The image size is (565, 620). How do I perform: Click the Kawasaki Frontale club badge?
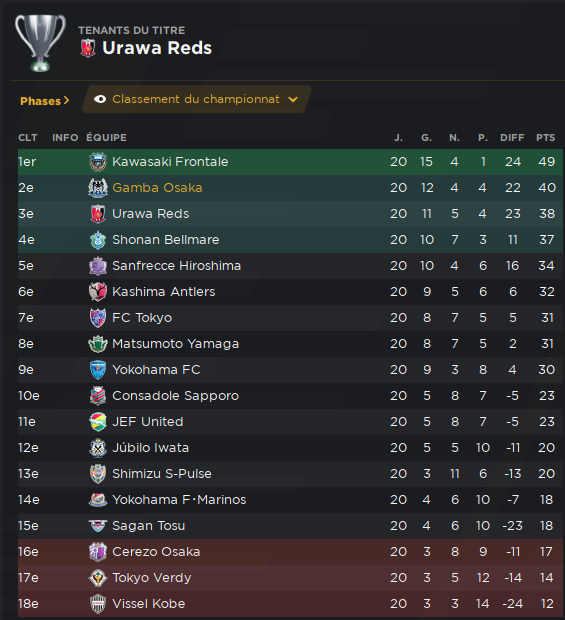[98, 162]
